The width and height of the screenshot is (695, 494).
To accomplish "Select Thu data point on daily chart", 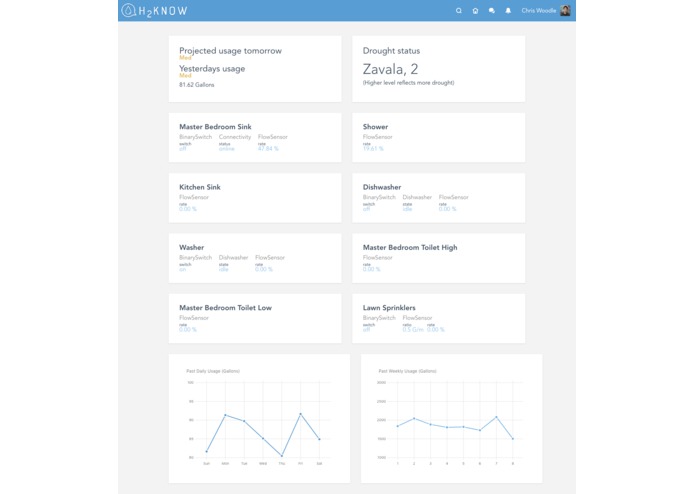I will tap(281, 455).
